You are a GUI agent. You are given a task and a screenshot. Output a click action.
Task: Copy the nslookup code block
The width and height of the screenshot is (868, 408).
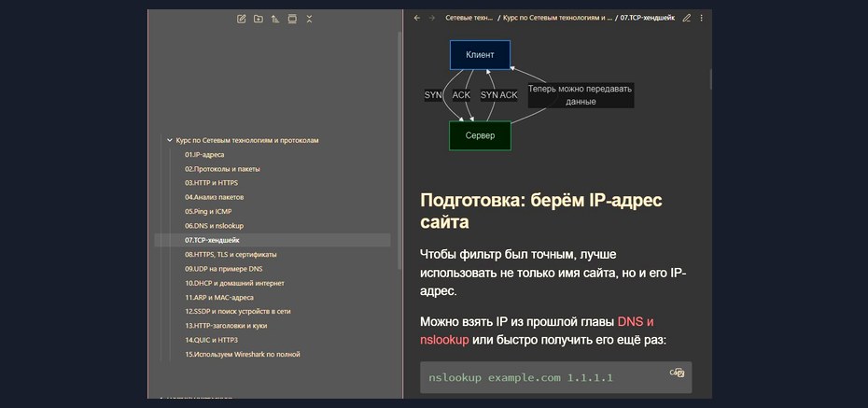coord(677,373)
